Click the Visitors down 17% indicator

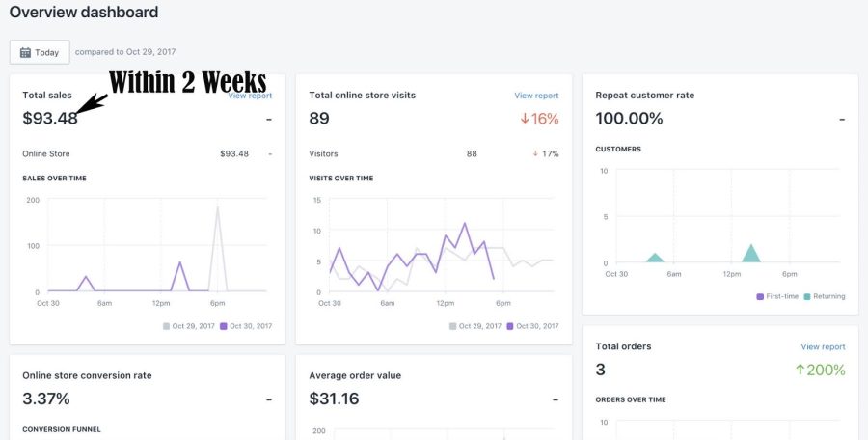[545, 153]
